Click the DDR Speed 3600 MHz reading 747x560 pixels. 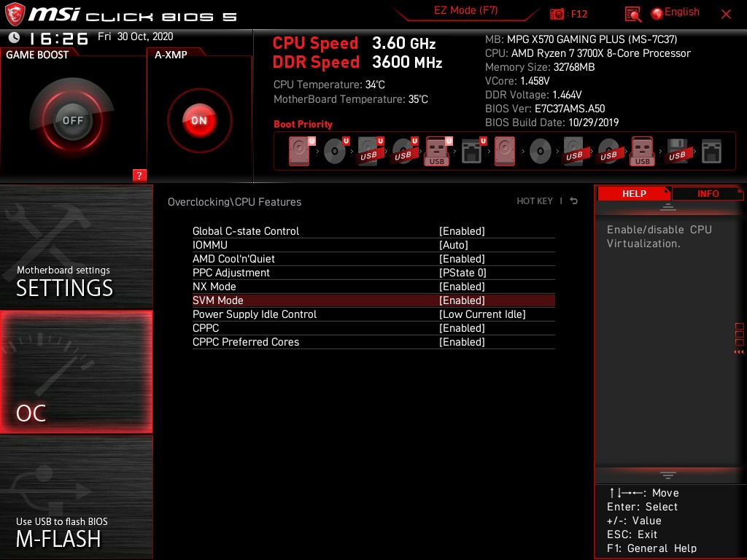click(357, 62)
